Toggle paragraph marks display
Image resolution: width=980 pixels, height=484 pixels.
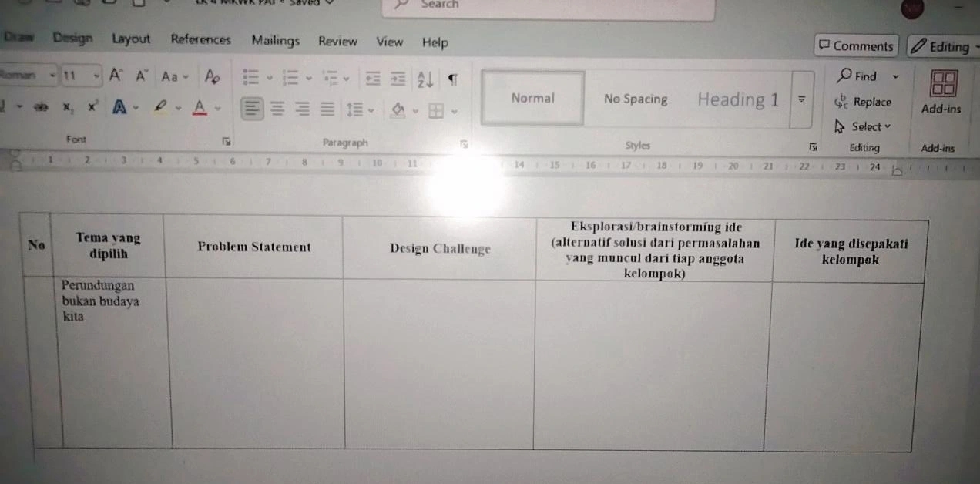453,79
